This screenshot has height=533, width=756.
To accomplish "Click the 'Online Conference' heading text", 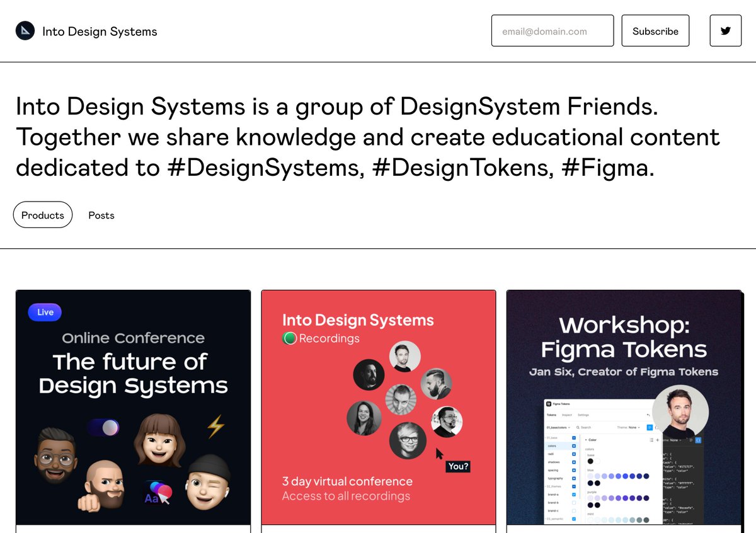I will 133,338.
